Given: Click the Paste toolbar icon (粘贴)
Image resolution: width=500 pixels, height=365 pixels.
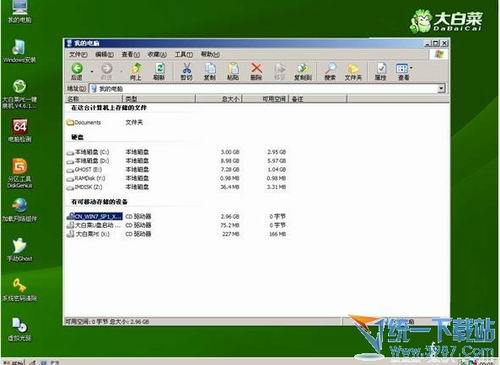Looking at the screenshot, I should pos(233,71).
